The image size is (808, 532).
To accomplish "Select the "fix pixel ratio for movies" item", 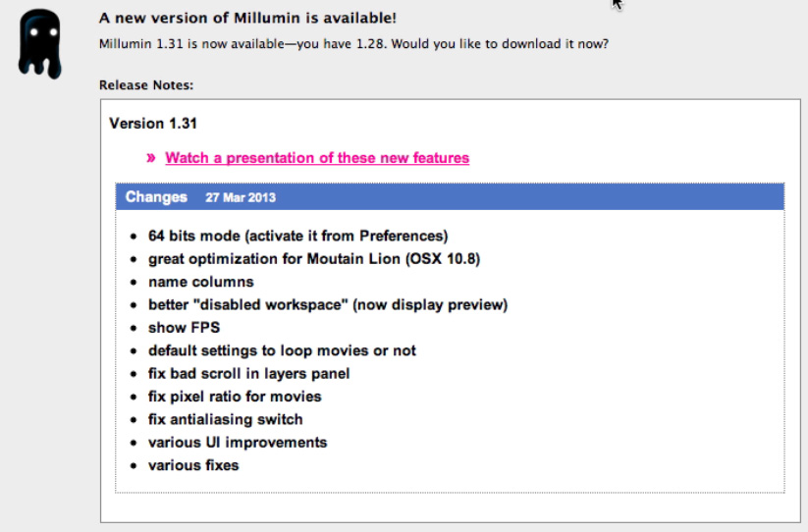I will (235, 397).
